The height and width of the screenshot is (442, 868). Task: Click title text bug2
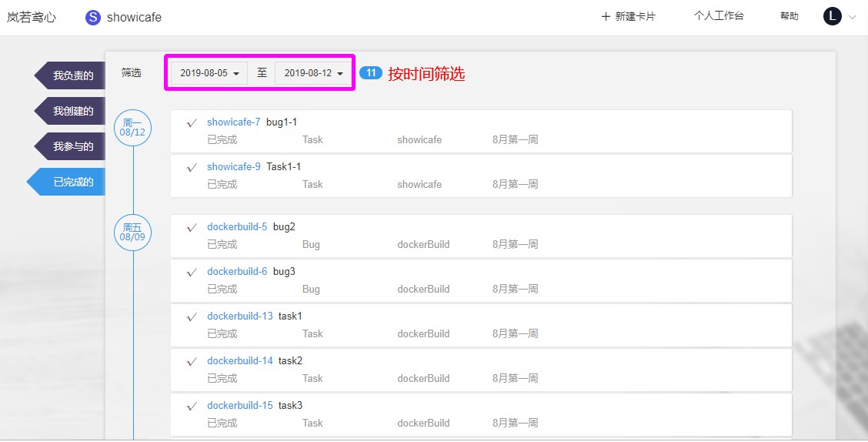click(284, 226)
